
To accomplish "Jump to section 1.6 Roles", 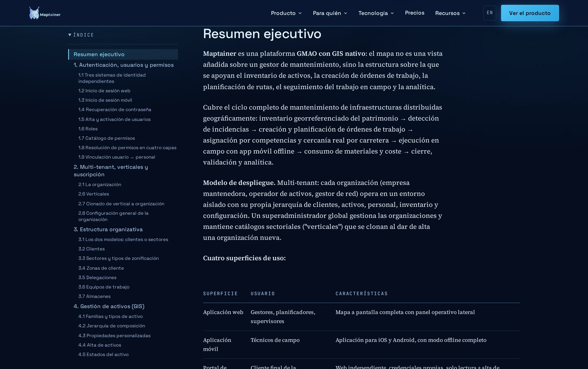I will pyautogui.click(x=88, y=129).
